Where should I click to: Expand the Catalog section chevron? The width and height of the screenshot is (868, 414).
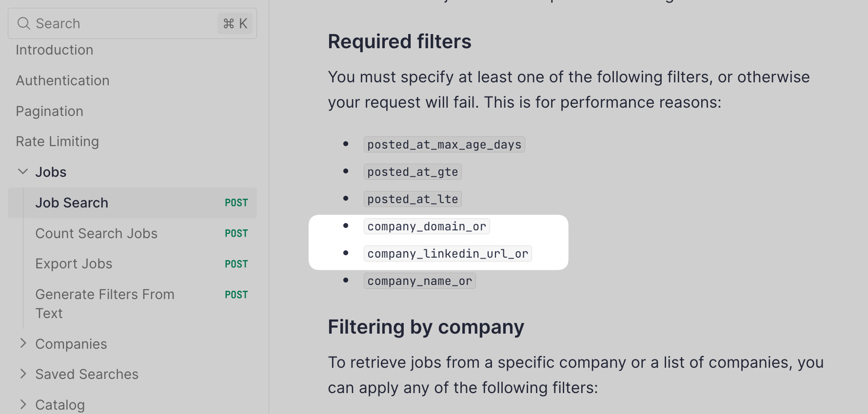pyautogui.click(x=22, y=404)
